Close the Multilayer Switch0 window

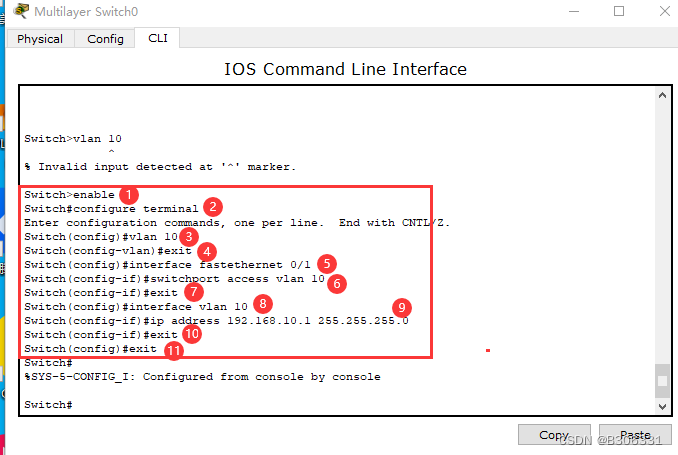tap(665, 11)
